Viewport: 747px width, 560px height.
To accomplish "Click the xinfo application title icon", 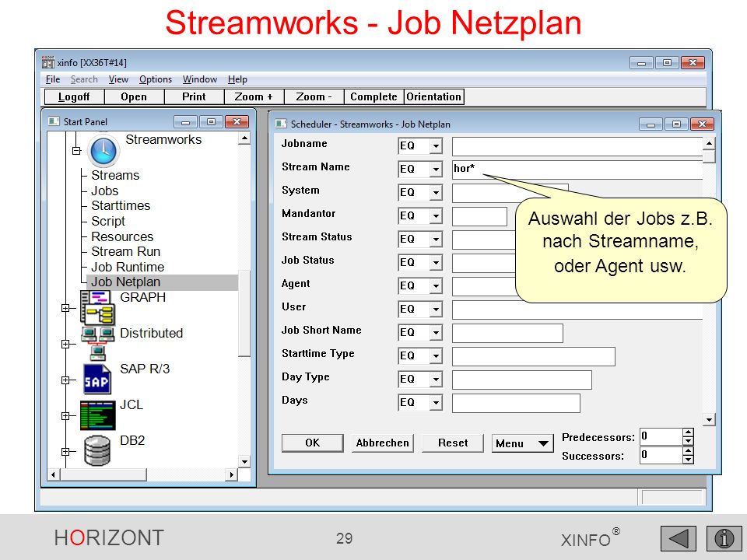I will pos(47,62).
